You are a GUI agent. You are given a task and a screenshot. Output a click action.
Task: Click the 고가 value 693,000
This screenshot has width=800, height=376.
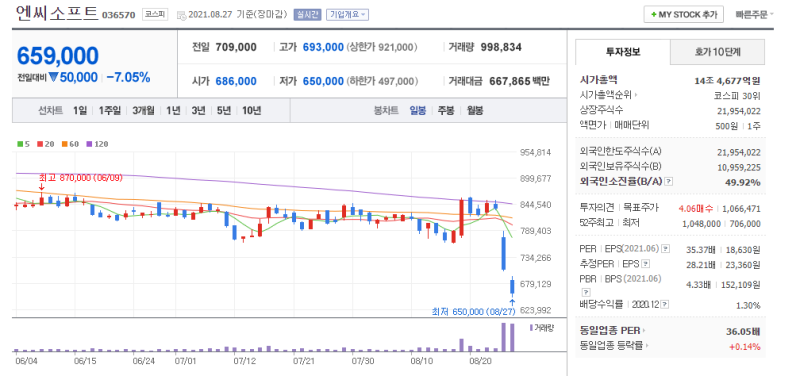[x=323, y=47]
